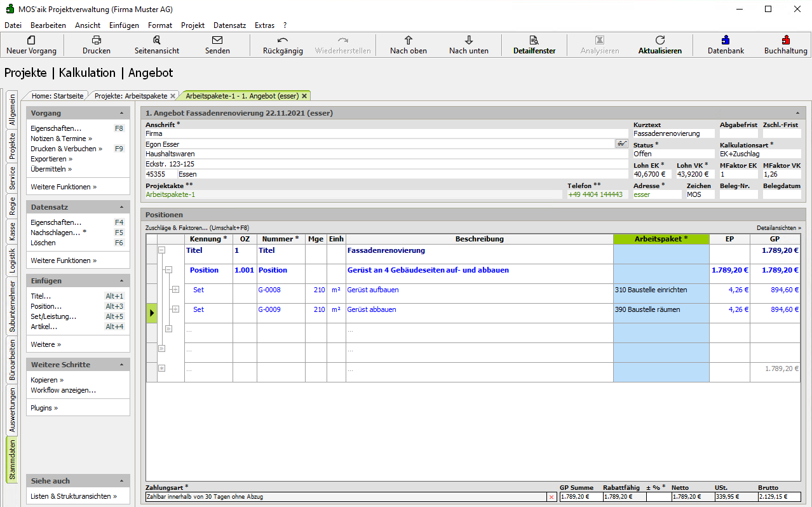This screenshot has height=507, width=812.
Task: Click the Wiederherstellen redo icon
Action: click(x=343, y=39)
